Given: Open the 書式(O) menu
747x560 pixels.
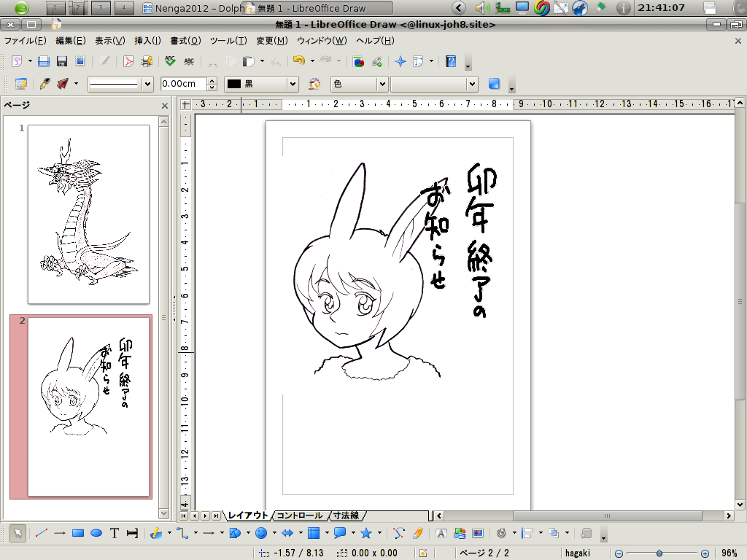Looking at the screenshot, I should pyautogui.click(x=185, y=41).
